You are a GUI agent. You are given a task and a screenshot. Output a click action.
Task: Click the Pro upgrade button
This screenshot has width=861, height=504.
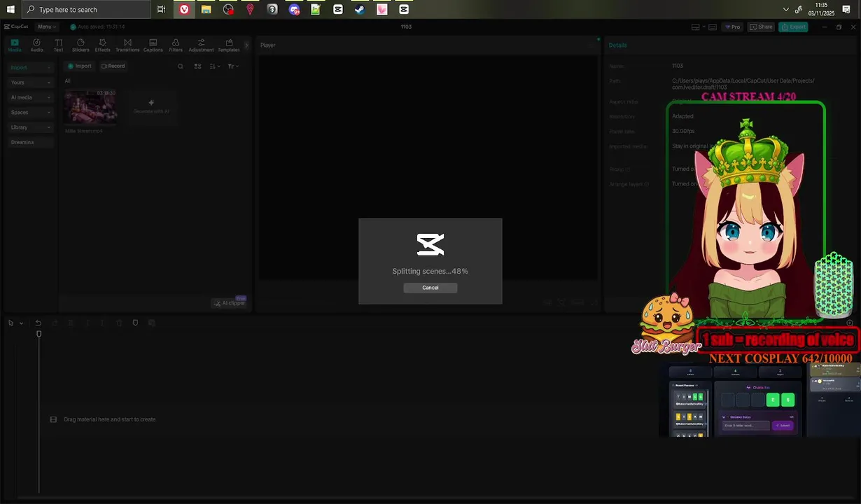pos(732,27)
